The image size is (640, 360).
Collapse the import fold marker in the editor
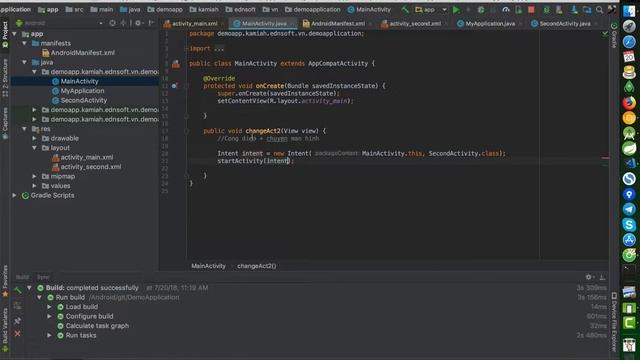point(186,49)
